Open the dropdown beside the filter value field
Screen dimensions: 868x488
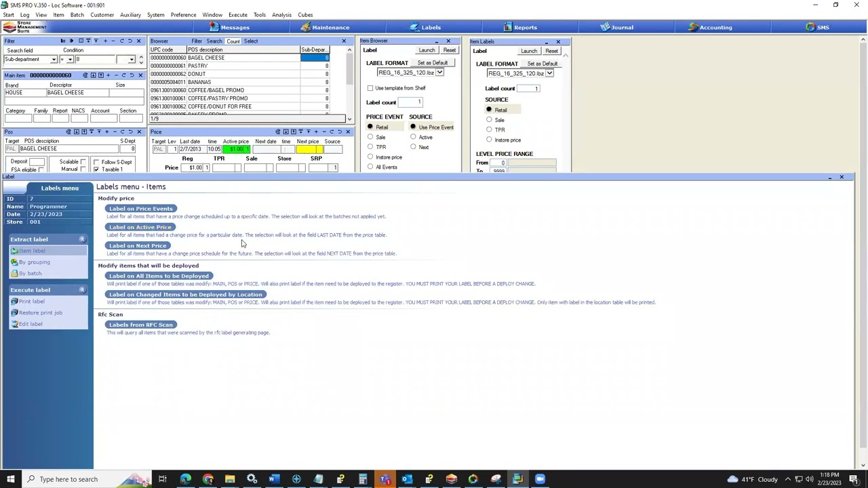[132, 60]
